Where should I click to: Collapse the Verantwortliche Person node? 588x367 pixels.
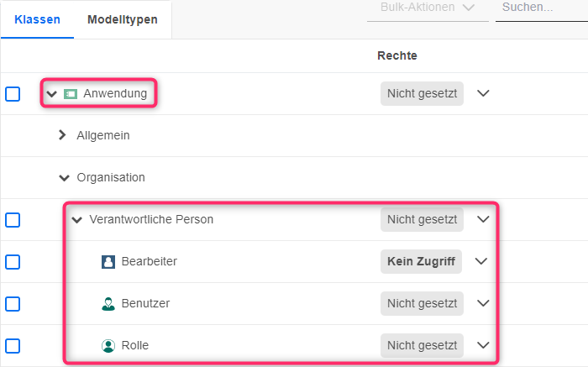click(77, 220)
